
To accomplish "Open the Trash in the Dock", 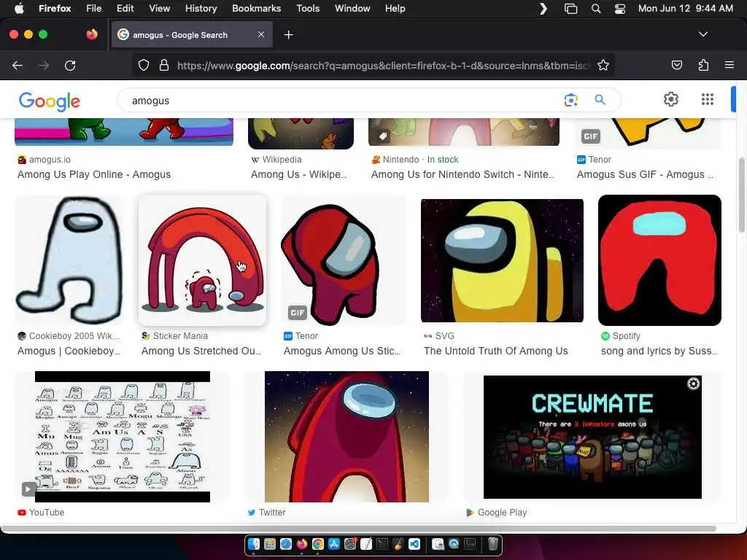I will point(492,544).
